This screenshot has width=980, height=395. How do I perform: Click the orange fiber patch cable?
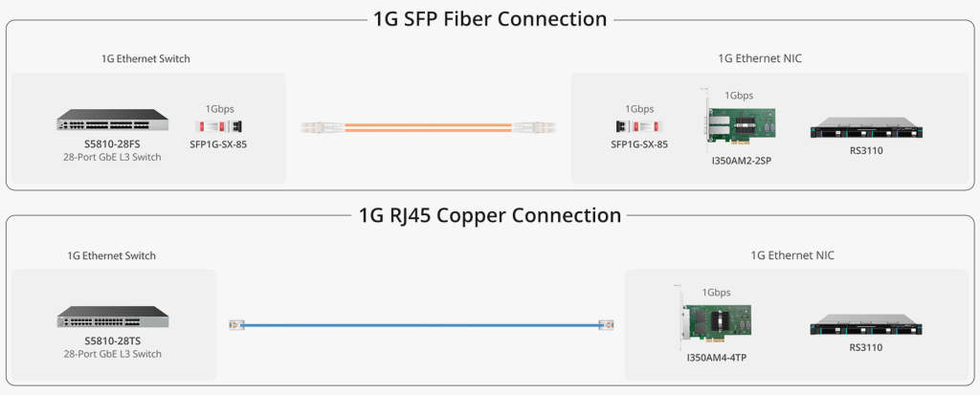pos(428,127)
